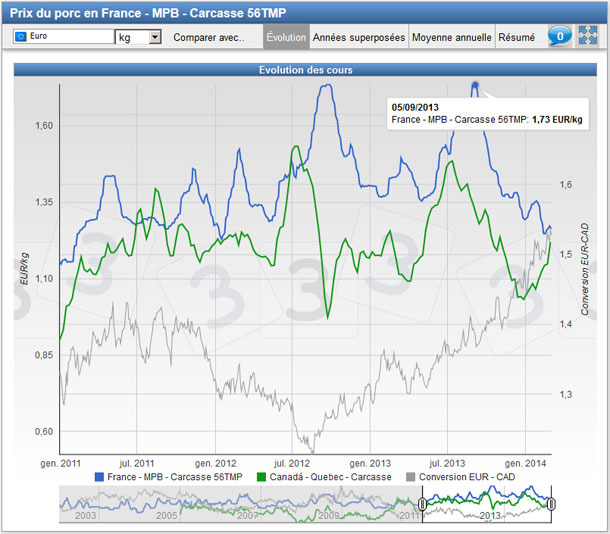Viewport: 610px width, 534px height.
Task: Click 2007 in the timeline navigator
Action: click(248, 514)
